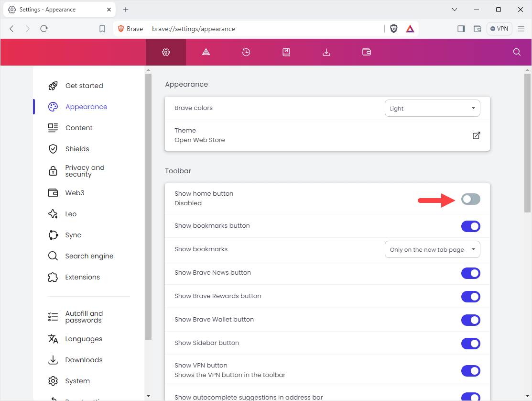Switch to the History tab in navigation bar
Screen dimensions: 532x401
(246, 52)
